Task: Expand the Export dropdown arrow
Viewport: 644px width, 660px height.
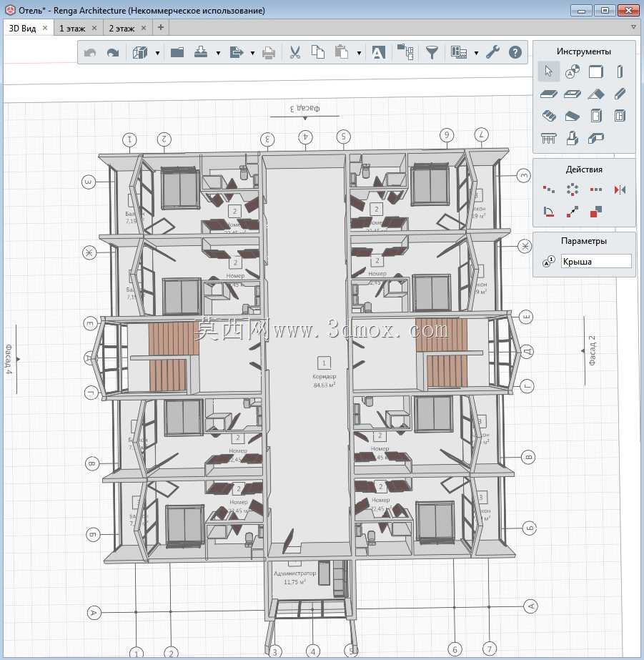Action: click(x=252, y=54)
